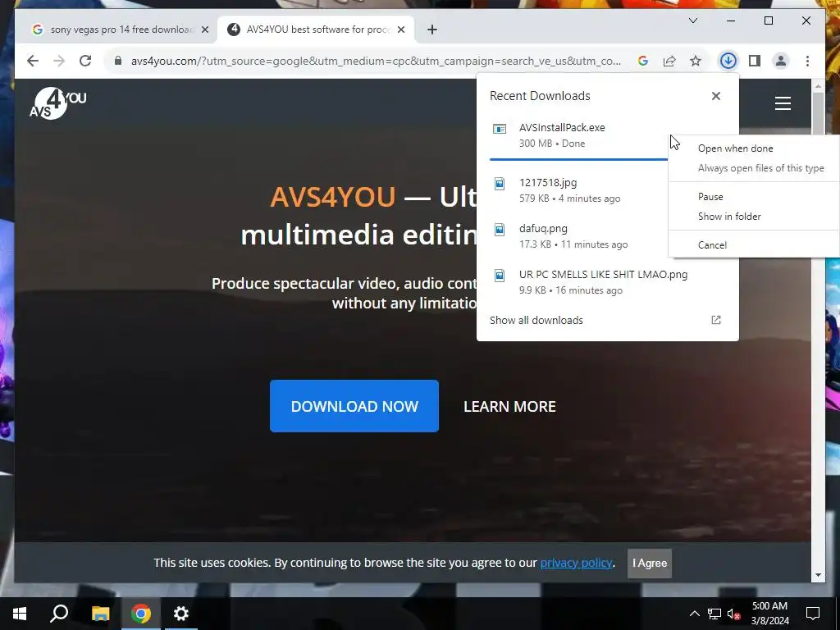This screenshot has height=630, width=840.
Task: Click the taskbar clock showing 5:00 AM
Action: 769,614
